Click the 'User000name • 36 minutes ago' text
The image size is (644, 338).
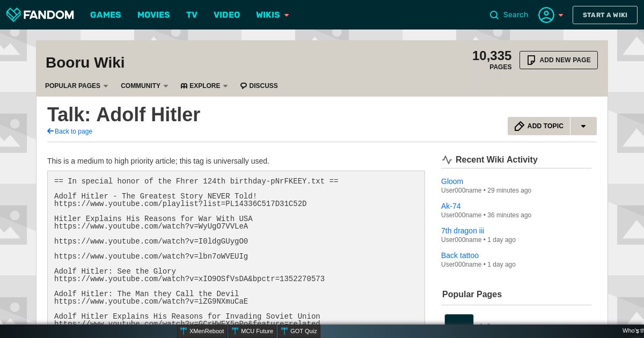tap(486, 215)
